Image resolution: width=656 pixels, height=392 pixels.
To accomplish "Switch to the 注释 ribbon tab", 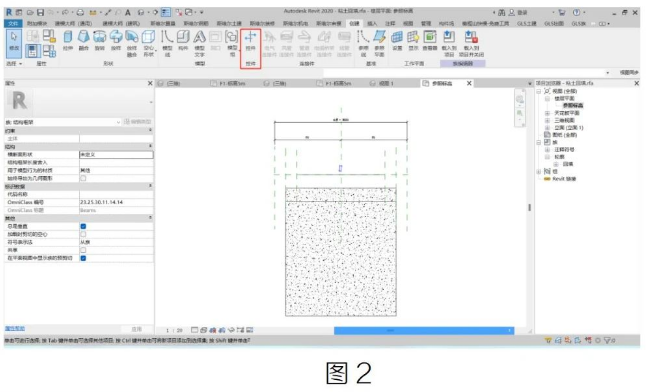I will (390, 23).
